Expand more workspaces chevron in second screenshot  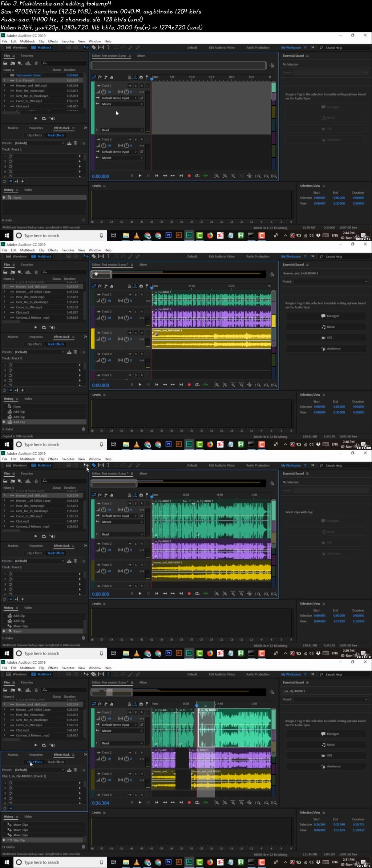pyautogui.click(x=313, y=256)
